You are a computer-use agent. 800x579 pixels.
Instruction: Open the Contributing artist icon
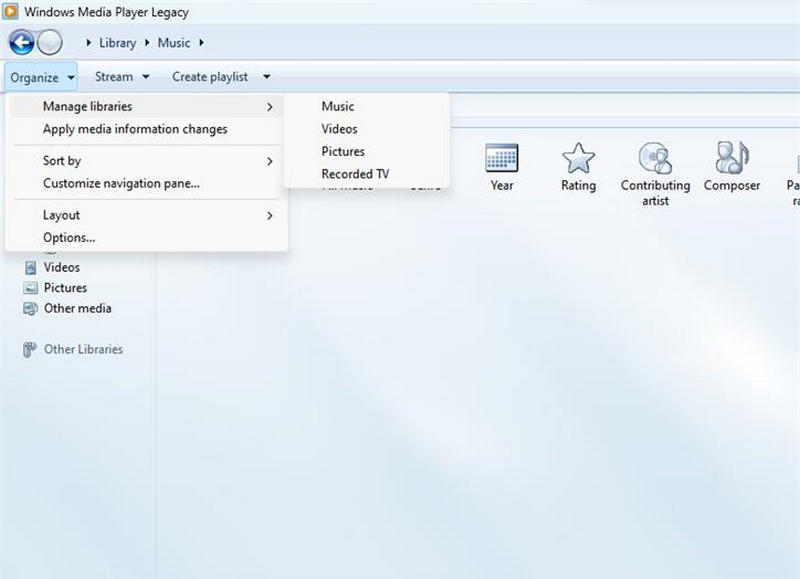coord(655,158)
